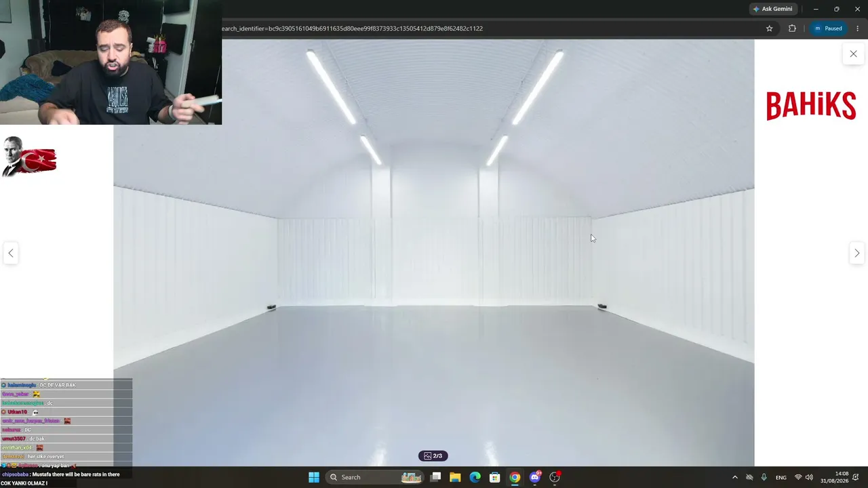Go to the next gallery photo
The width and height of the screenshot is (868, 488).
click(x=856, y=253)
